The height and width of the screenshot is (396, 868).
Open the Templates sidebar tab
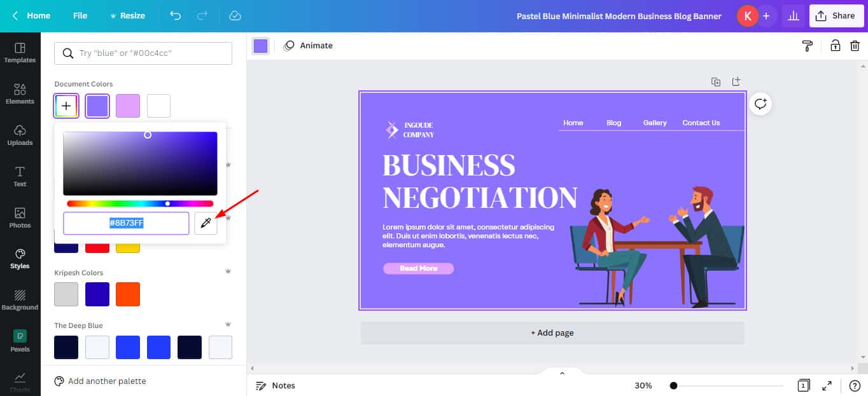point(20,53)
